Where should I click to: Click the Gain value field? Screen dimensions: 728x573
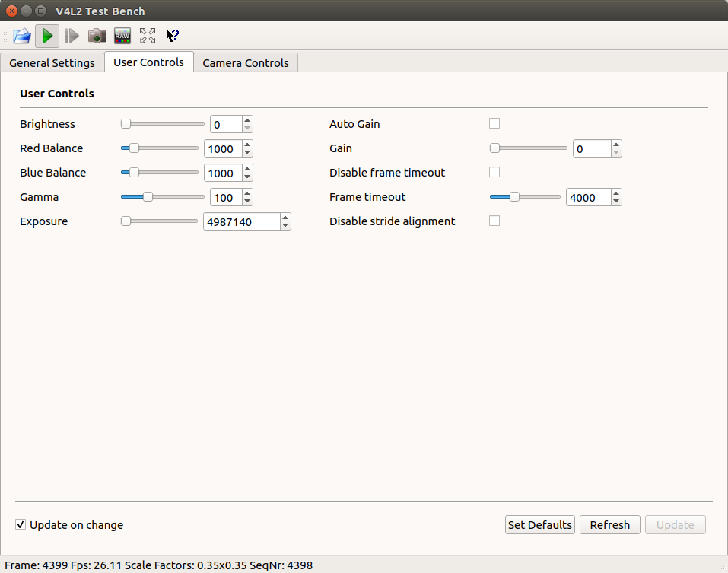pos(592,148)
